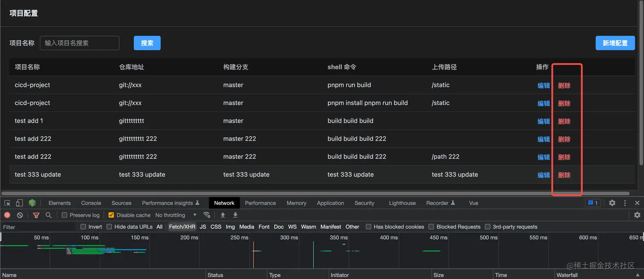Click the blue 搜索 search button

click(147, 43)
